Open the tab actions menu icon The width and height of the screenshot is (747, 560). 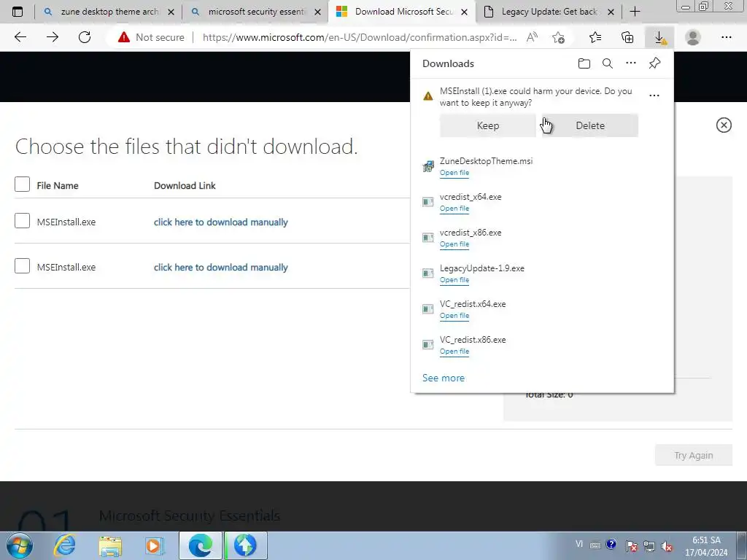pos(18,12)
